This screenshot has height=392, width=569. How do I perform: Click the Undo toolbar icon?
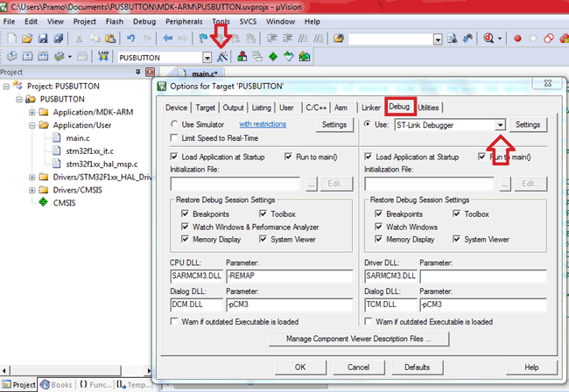pyautogui.click(x=130, y=38)
